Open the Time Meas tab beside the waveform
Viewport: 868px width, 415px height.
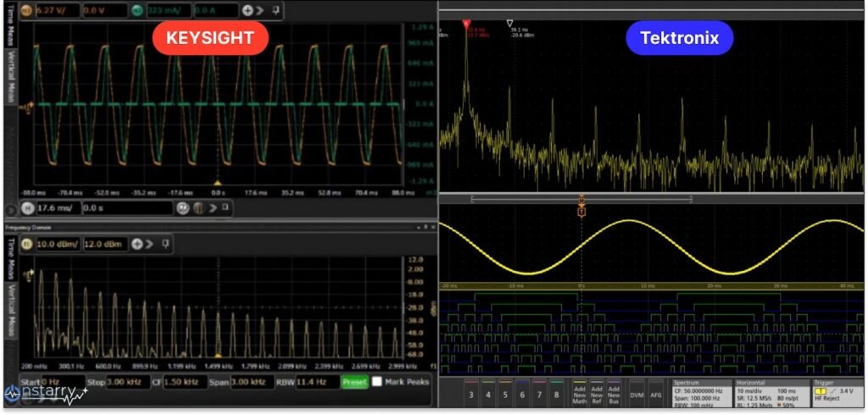(x=9, y=26)
